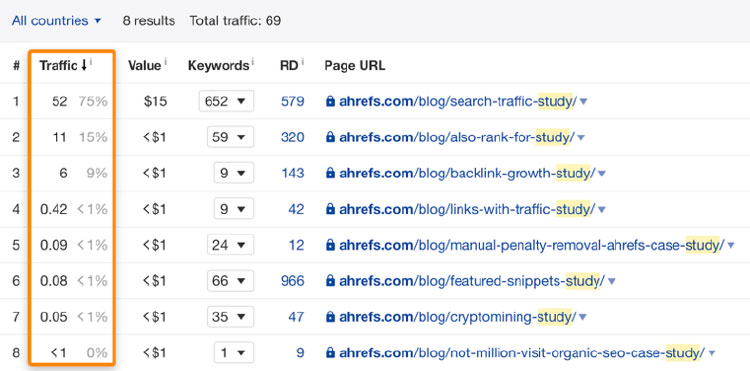This screenshot has height=371, width=750.
Task: Open keywords dropdown for links-with-traffic-study row
Action: pyautogui.click(x=234, y=209)
